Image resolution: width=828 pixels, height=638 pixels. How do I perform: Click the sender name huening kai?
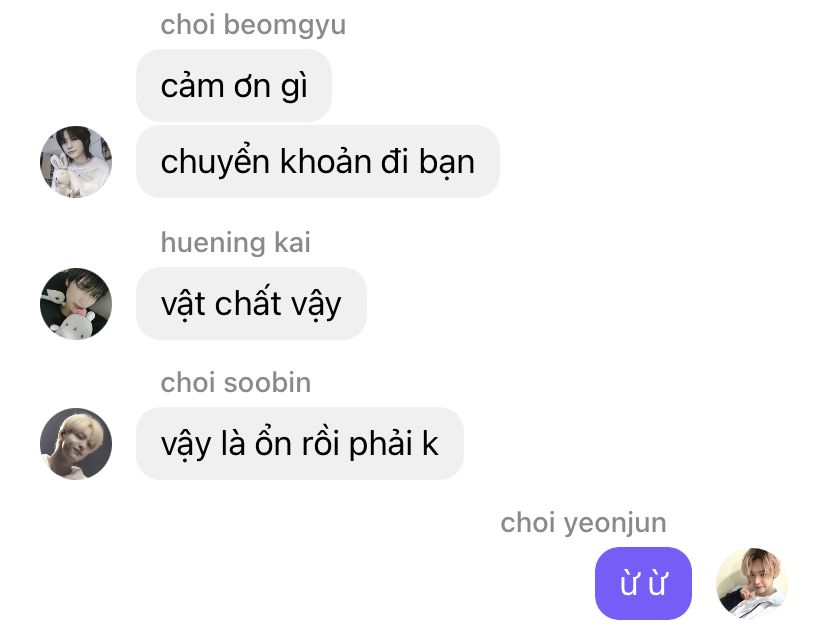tap(236, 242)
